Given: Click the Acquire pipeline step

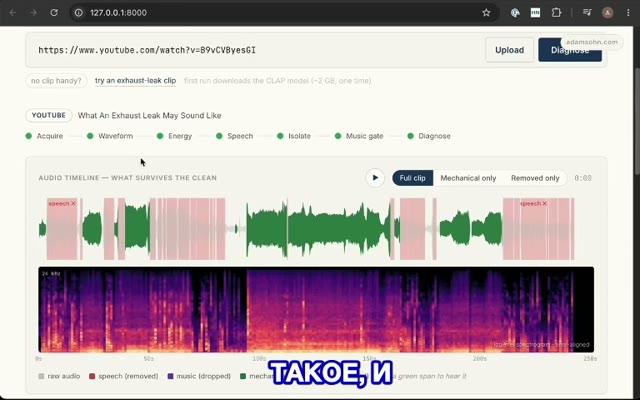Looking at the screenshot, I should pyautogui.click(x=44, y=136).
